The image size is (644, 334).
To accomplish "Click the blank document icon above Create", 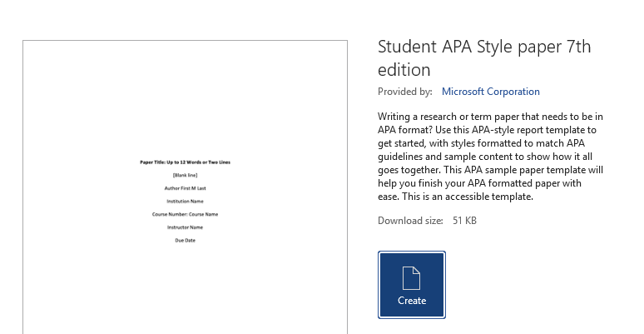I will (412, 277).
